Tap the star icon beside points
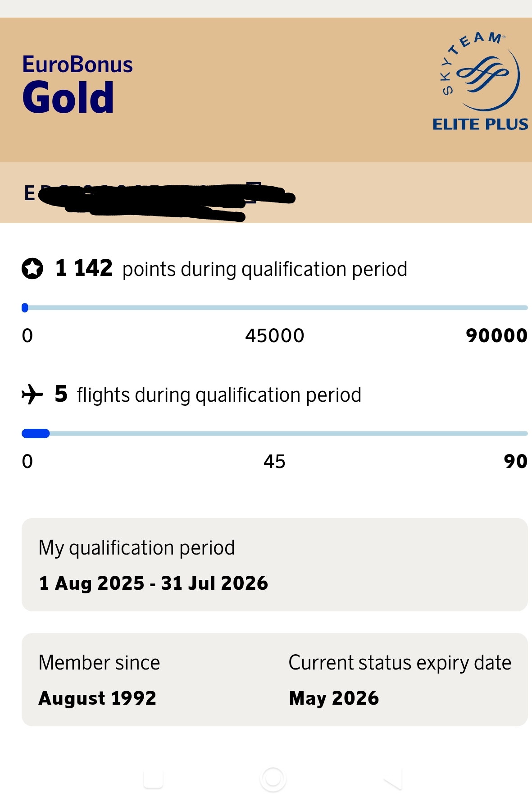 (x=32, y=269)
